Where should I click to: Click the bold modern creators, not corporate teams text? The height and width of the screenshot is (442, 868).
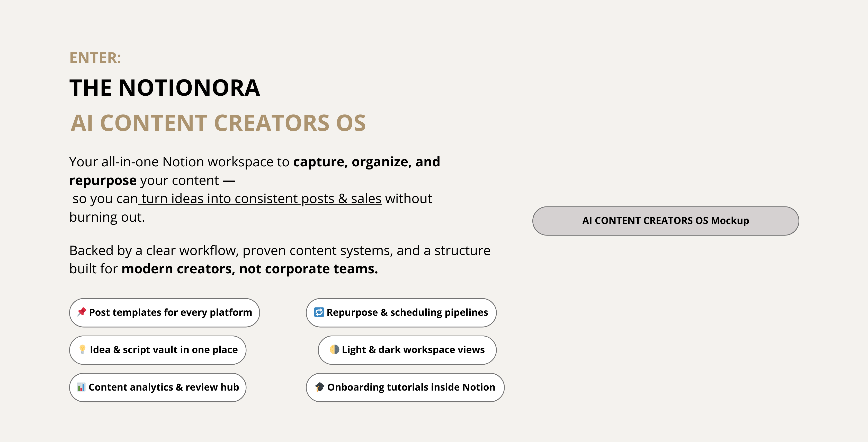(x=249, y=269)
